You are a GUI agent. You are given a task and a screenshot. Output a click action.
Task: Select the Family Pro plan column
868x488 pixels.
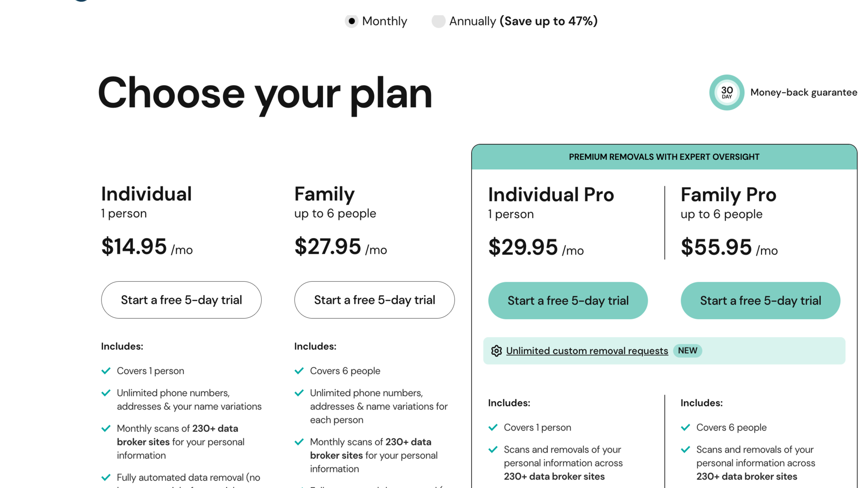(728, 195)
